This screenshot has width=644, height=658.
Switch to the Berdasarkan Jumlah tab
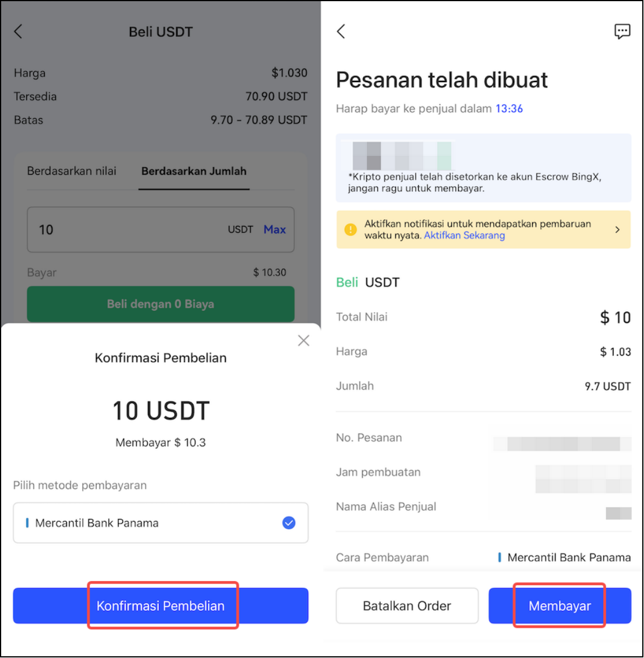(194, 171)
